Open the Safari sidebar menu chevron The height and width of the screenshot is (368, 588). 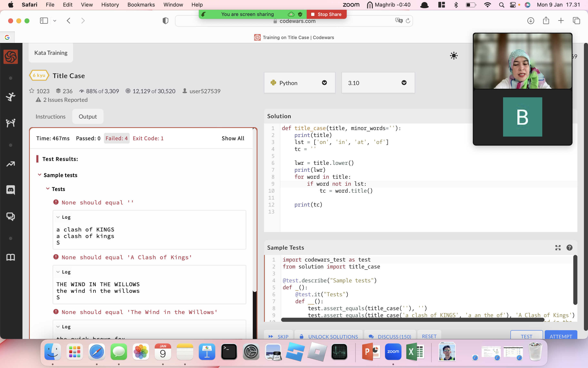coord(55,21)
